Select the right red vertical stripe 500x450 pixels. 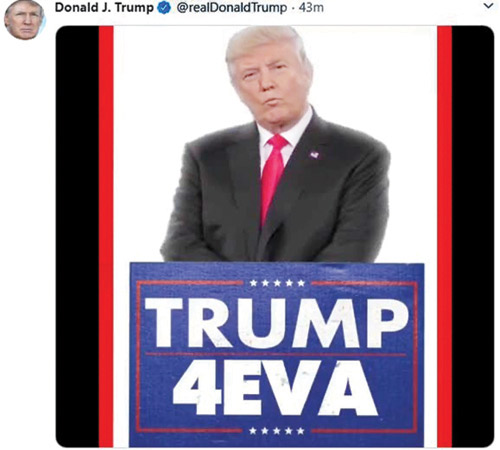445,236
